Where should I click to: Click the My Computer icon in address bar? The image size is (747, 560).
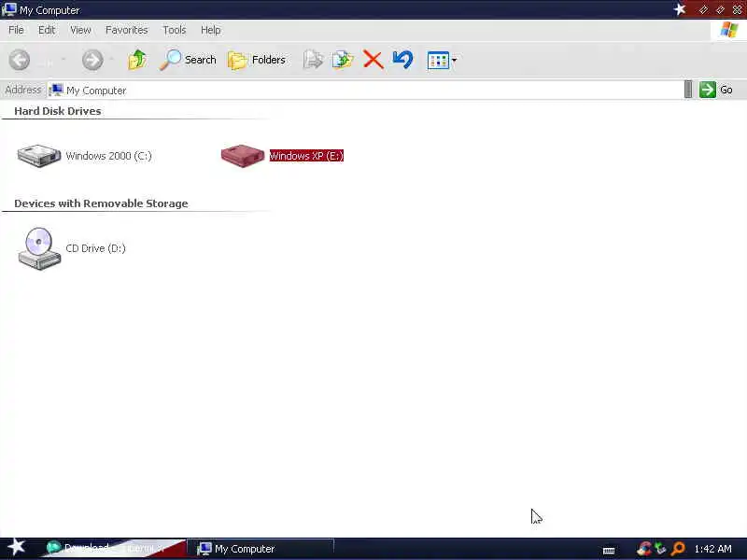(56, 90)
